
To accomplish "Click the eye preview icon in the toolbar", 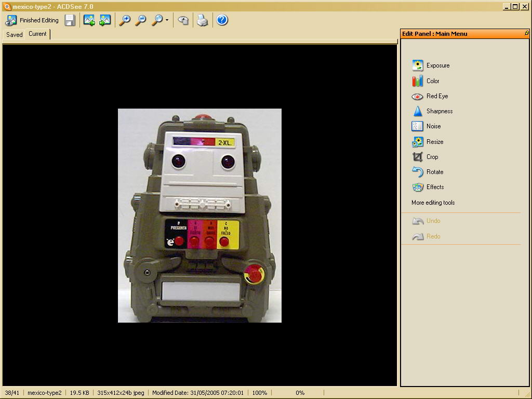I will click(x=183, y=20).
